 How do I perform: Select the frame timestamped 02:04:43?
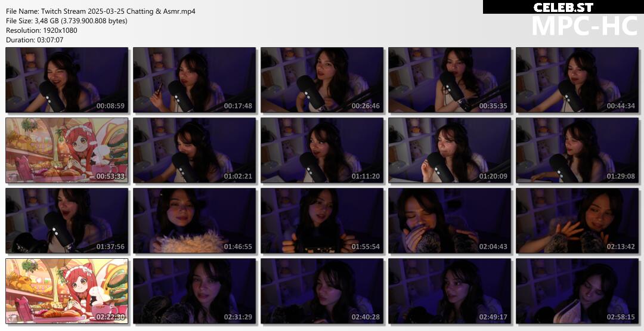coord(450,221)
